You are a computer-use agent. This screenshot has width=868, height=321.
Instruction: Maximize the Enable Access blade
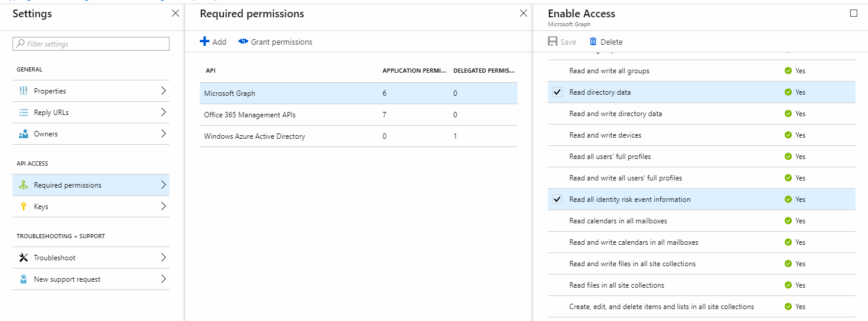854,13
